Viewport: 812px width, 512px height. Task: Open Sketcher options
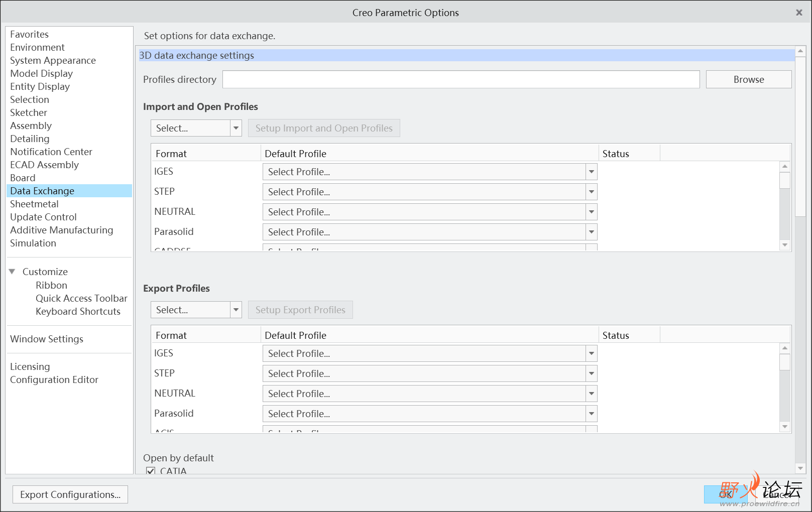29,112
